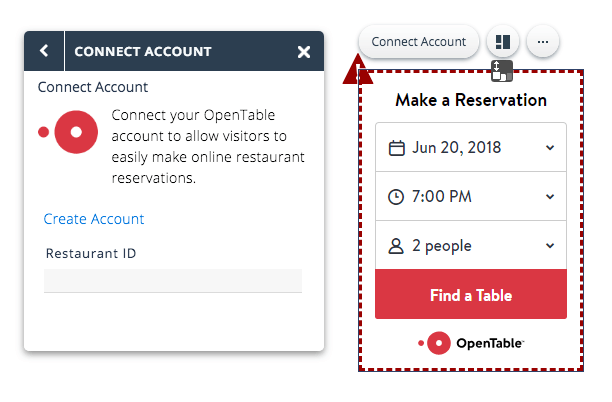Click the clock icon in the time row

click(396, 197)
